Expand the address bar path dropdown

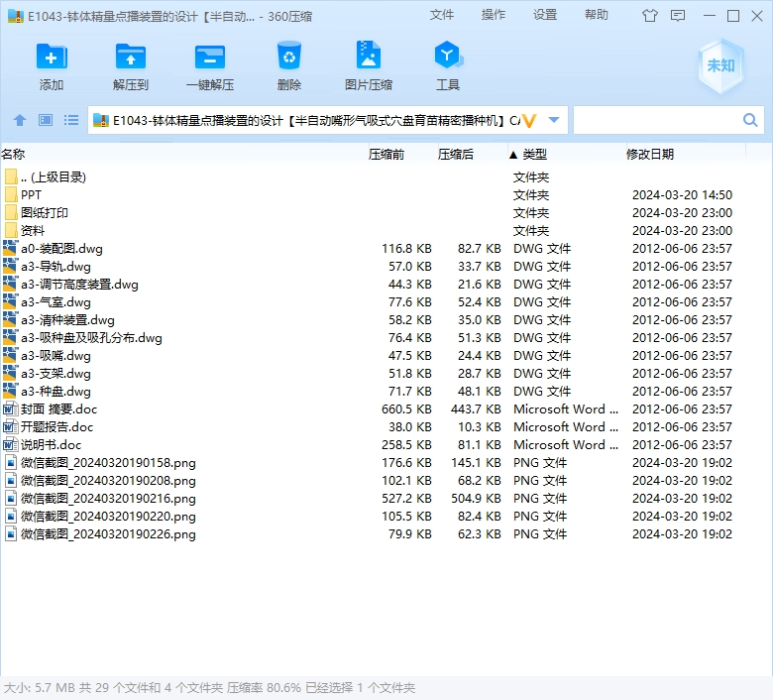point(554,120)
